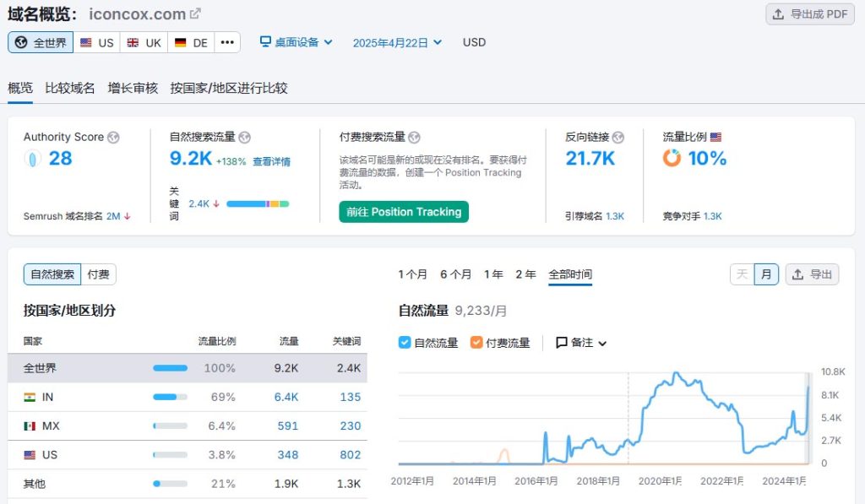This screenshot has height=504, width=865.
Task: Toggle the 付费流量 checkbox
Action: click(x=476, y=343)
